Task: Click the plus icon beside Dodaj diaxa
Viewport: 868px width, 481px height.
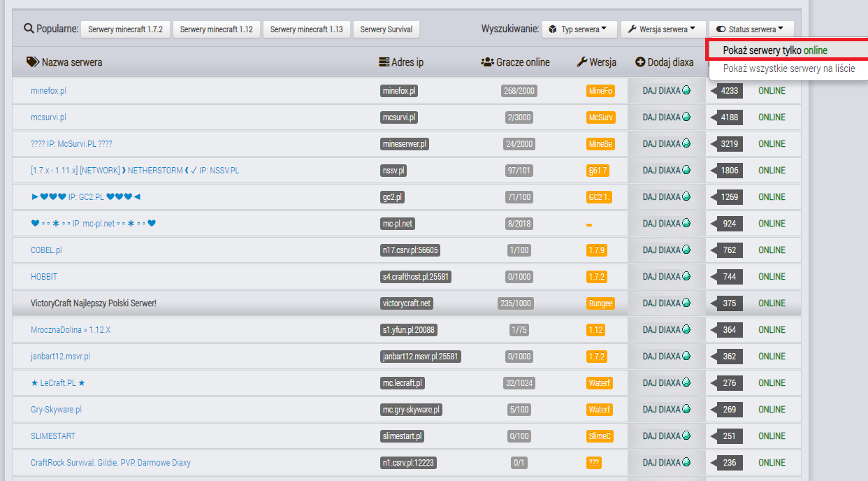Action: (x=640, y=62)
